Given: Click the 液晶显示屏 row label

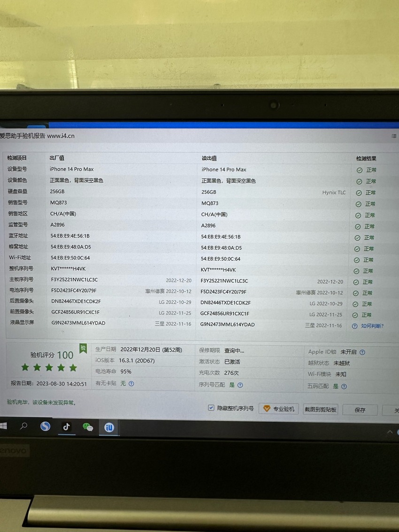Looking at the screenshot, I should (x=22, y=322).
